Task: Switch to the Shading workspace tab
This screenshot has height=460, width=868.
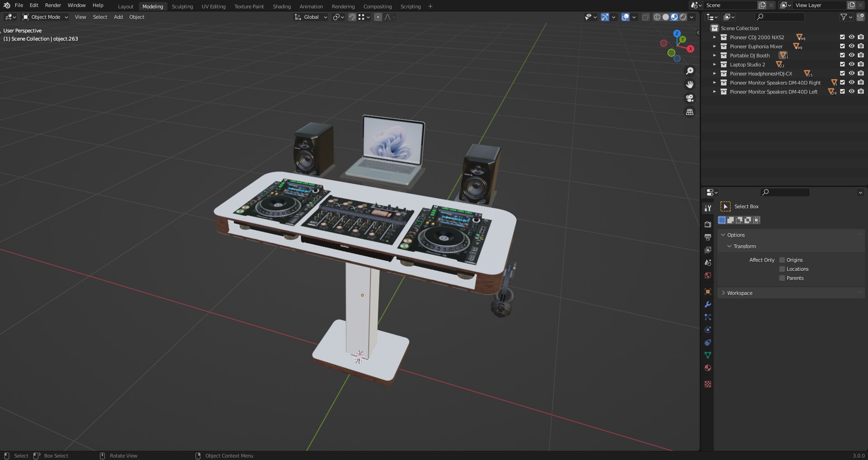Action: [x=282, y=6]
